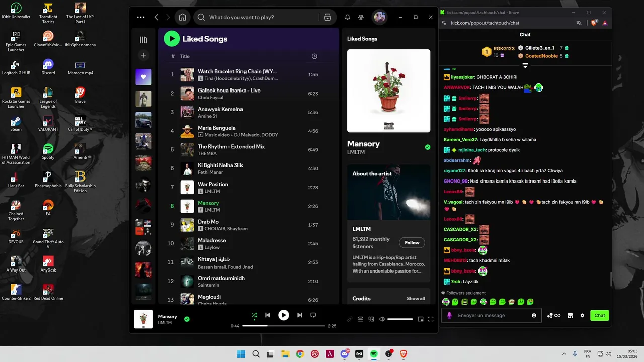644x362 pixels.
Task: Toggle the liked checkmark in the bottom player bar
Action: pyautogui.click(x=187, y=319)
